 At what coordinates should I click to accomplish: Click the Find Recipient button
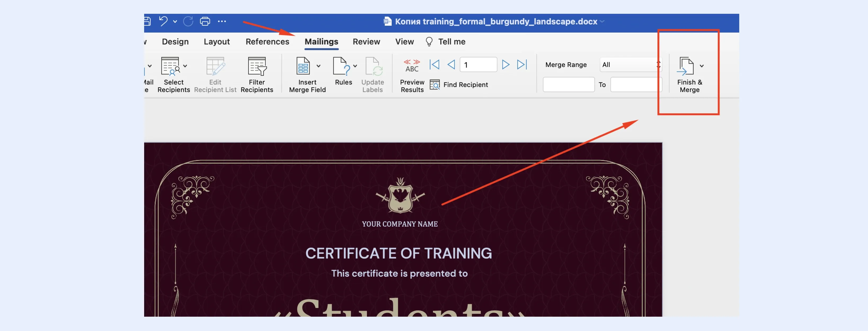(x=459, y=85)
